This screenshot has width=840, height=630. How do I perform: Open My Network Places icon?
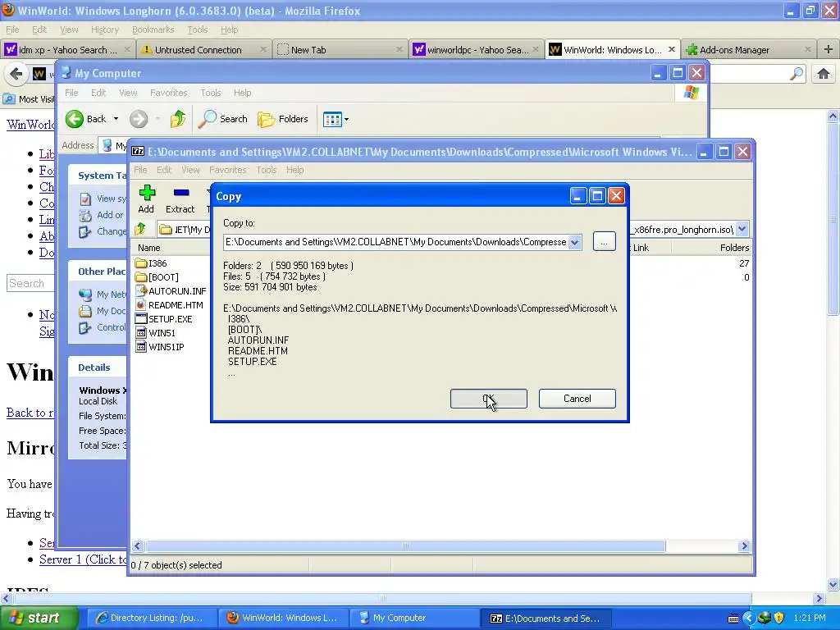point(85,294)
